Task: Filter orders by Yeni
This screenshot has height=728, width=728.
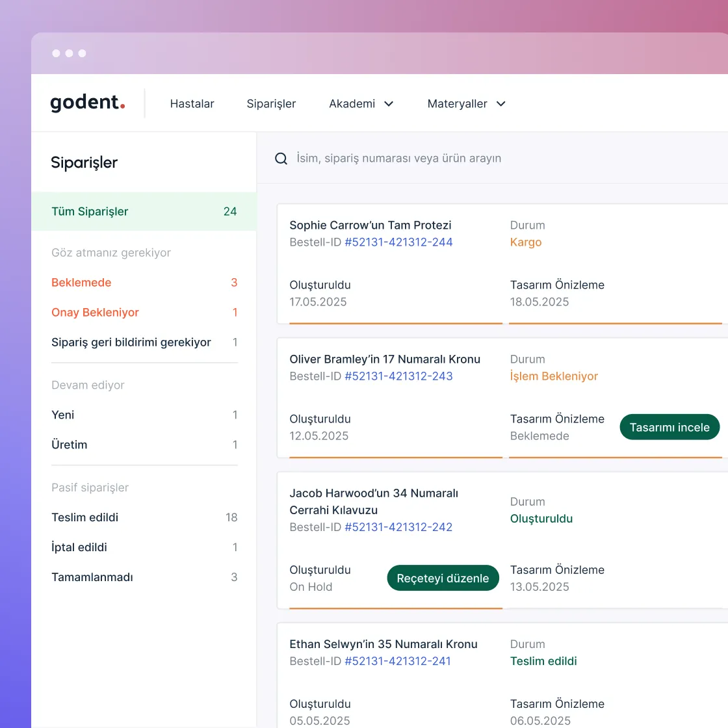Action: pyautogui.click(x=144, y=415)
